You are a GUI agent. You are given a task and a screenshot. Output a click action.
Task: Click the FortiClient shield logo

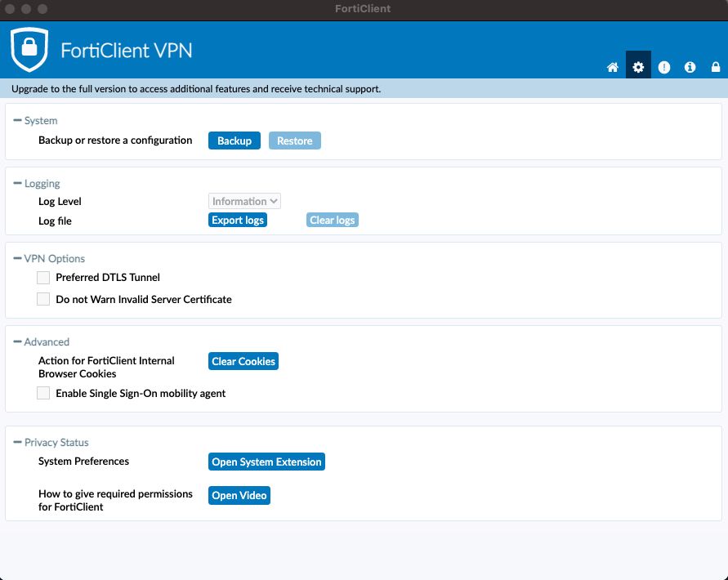29,49
